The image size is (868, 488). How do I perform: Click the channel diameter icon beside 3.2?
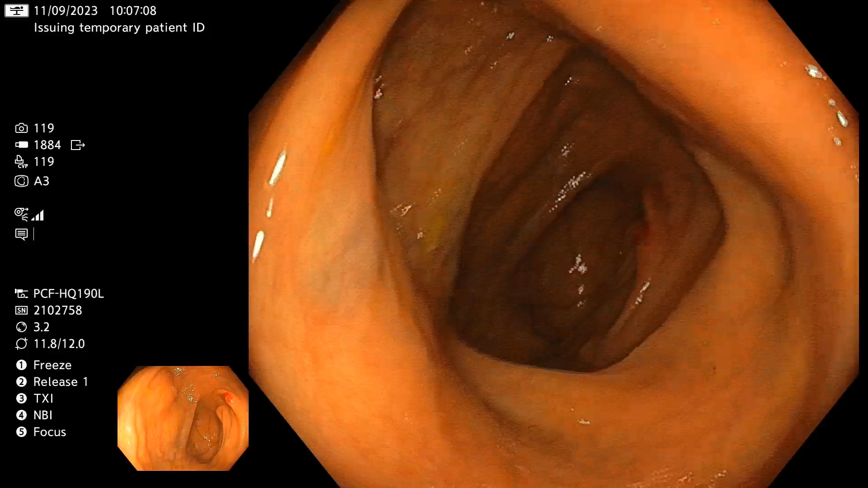[x=21, y=327]
